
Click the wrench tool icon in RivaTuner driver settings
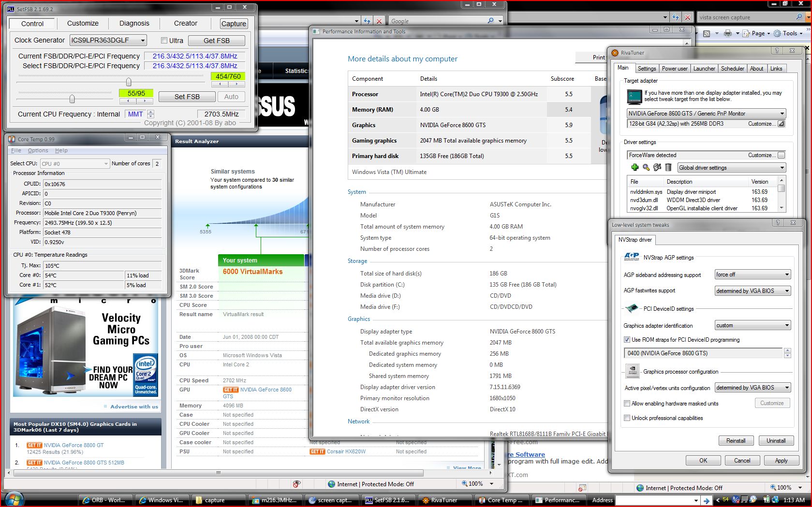pyautogui.click(x=657, y=167)
